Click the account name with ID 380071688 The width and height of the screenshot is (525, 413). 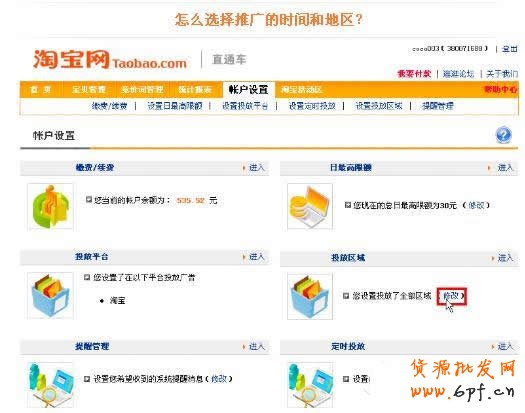coord(450,49)
